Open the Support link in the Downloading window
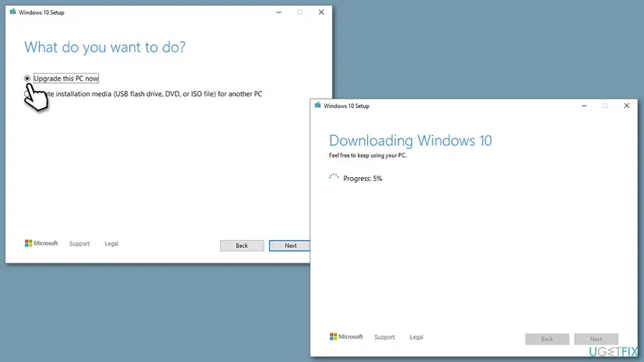The width and height of the screenshot is (644, 362). tap(384, 337)
